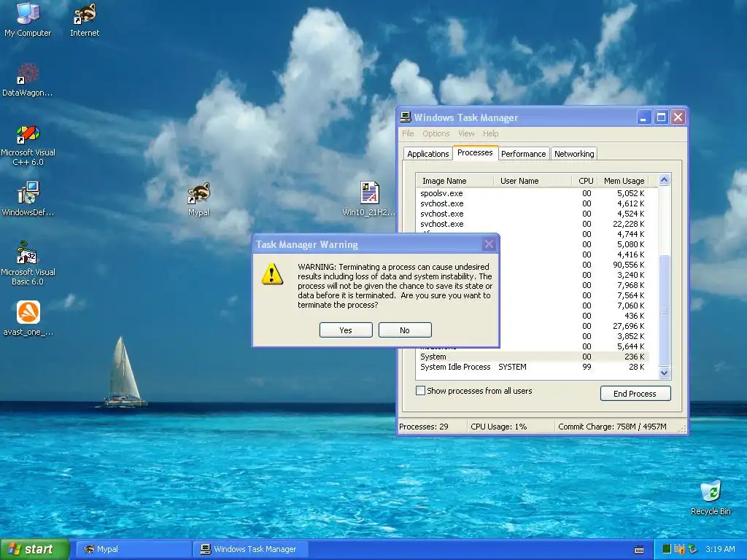Click the CPU Usage: 1% status entry
Screen dimensions: 747x560
(x=499, y=427)
